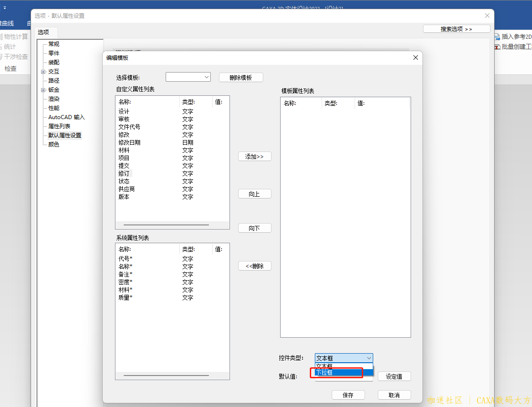Click the <<删除 button

(255, 266)
